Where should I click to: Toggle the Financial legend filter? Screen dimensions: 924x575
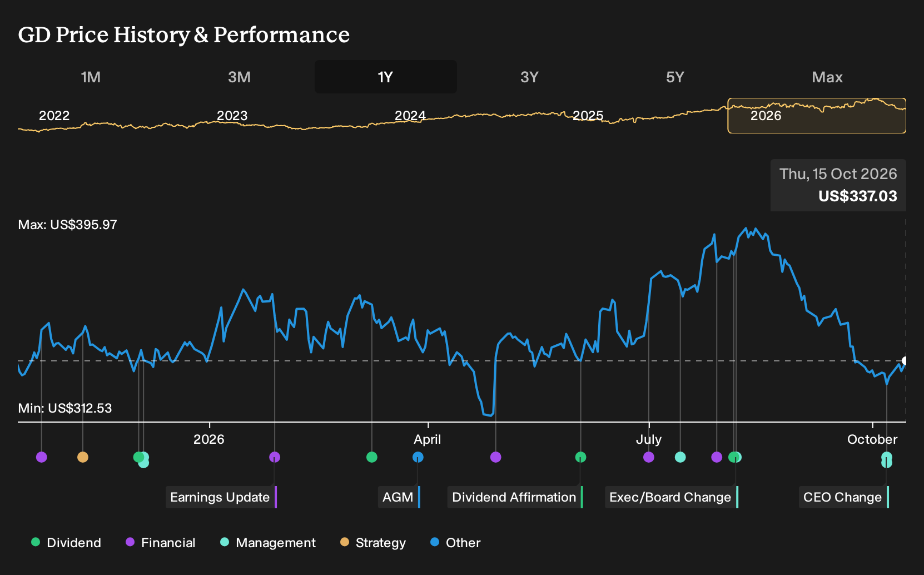[x=160, y=543]
